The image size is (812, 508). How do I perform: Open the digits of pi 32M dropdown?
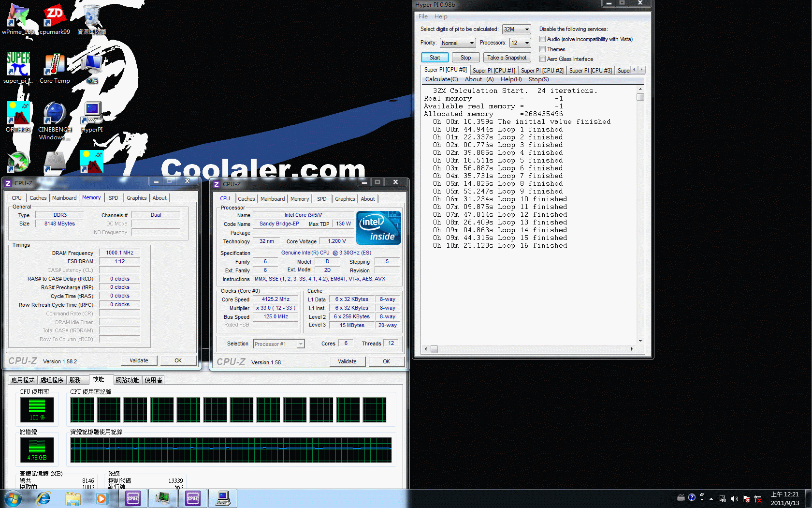click(x=516, y=30)
